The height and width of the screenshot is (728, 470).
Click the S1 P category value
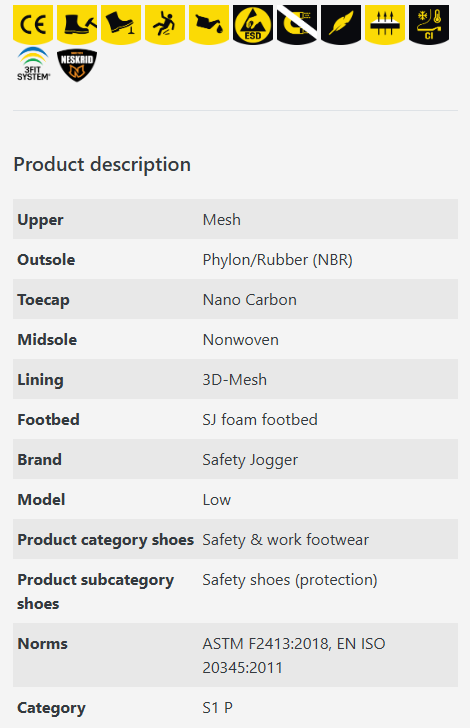click(x=217, y=708)
